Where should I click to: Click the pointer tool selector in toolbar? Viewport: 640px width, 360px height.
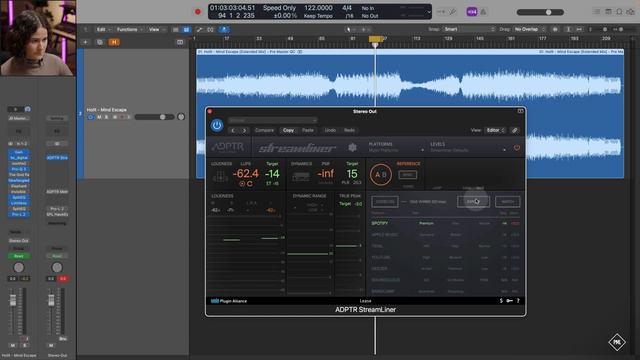click(349, 29)
